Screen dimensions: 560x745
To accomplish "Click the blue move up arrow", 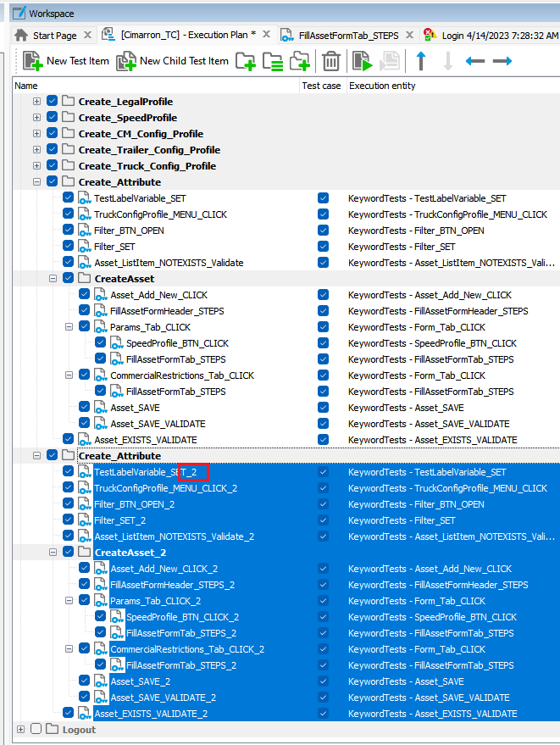I will (x=421, y=60).
